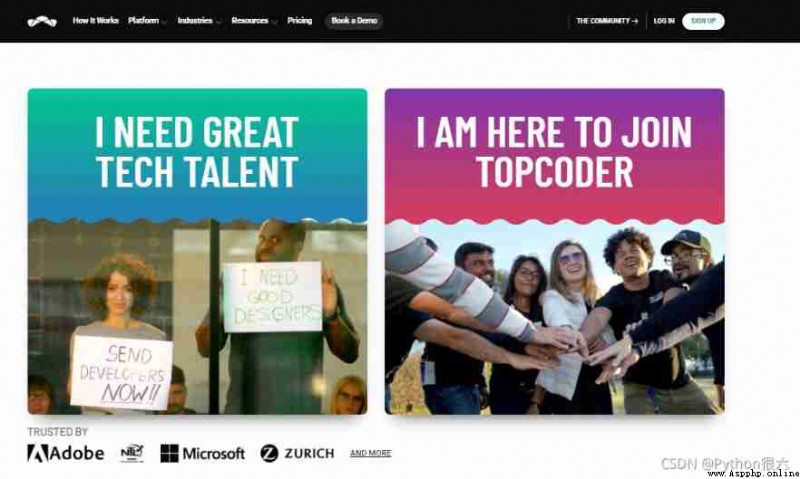800x479 pixels.
Task: Select the I Am Here To Join Topcoder card
Action: coord(555,251)
